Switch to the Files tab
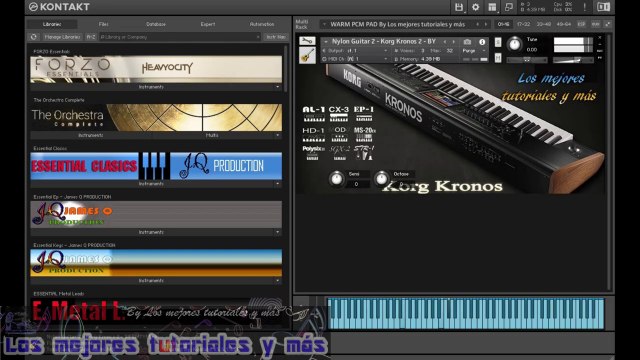Viewport: 640px width, 360px height. coord(104,24)
